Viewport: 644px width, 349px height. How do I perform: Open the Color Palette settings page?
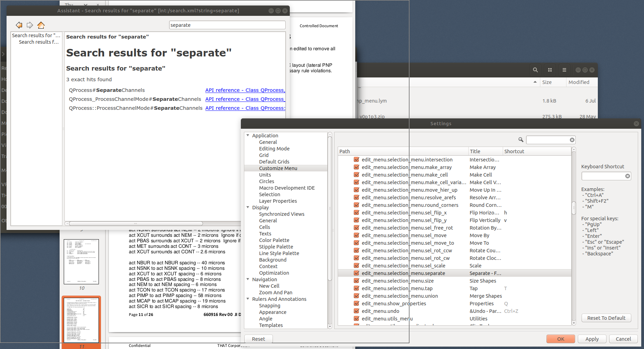pyautogui.click(x=274, y=240)
